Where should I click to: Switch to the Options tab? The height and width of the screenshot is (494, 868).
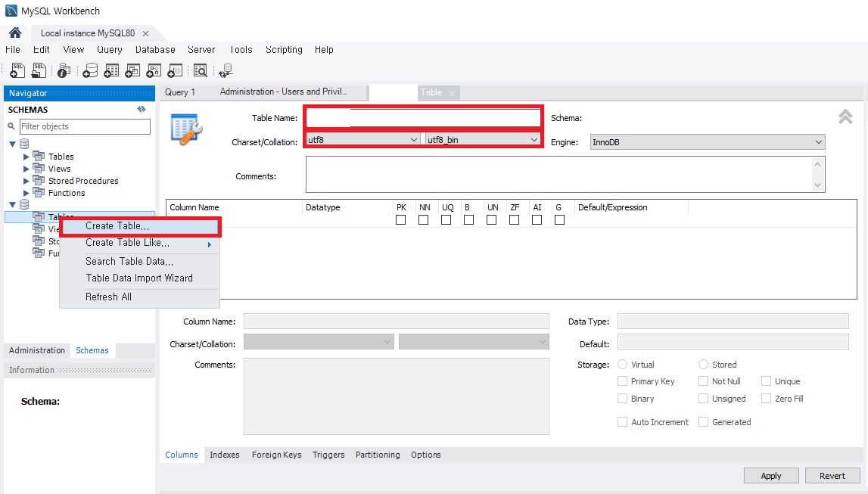[x=426, y=454]
